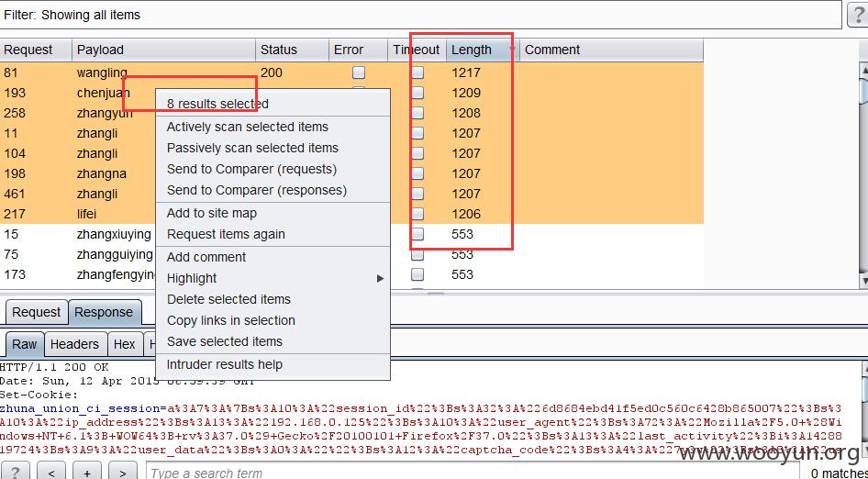
Task: Choose Copy links in selection
Action: click(x=273, y=320)
